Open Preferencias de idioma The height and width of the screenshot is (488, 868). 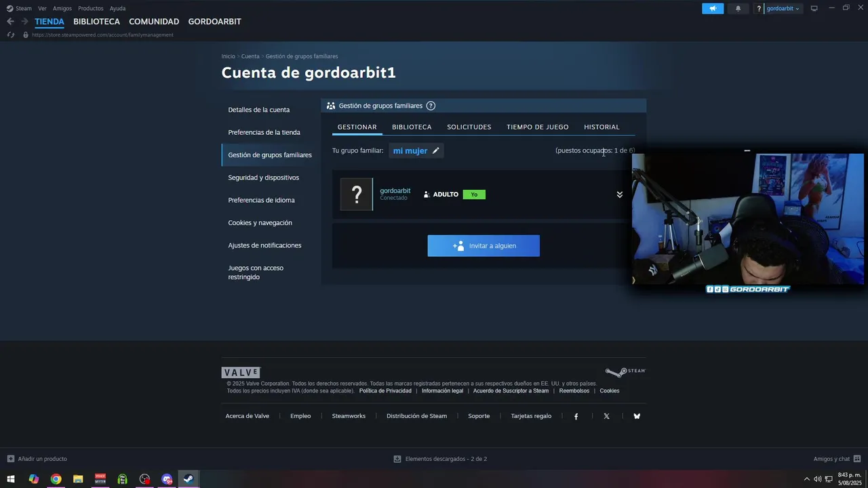click(261, 200)
